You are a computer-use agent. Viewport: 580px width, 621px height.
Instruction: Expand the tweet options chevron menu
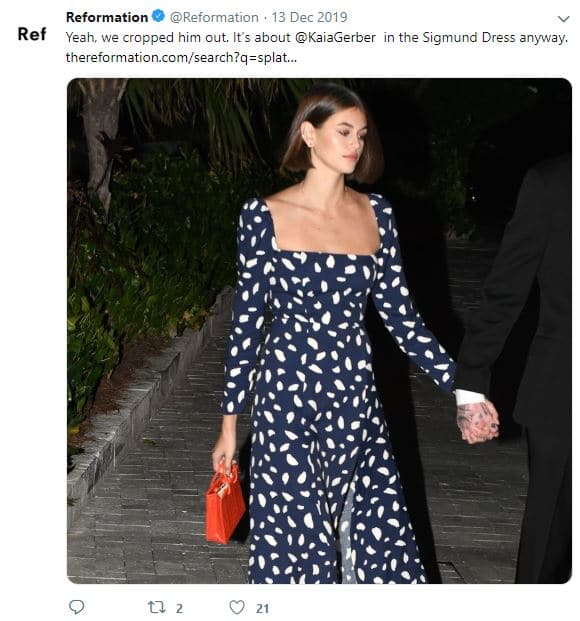pos(563,19)
